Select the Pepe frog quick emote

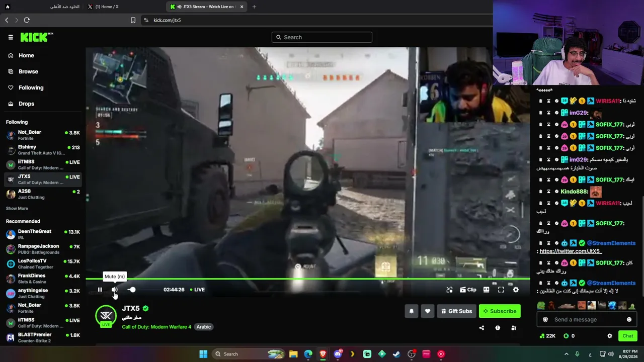coord(541,306)
